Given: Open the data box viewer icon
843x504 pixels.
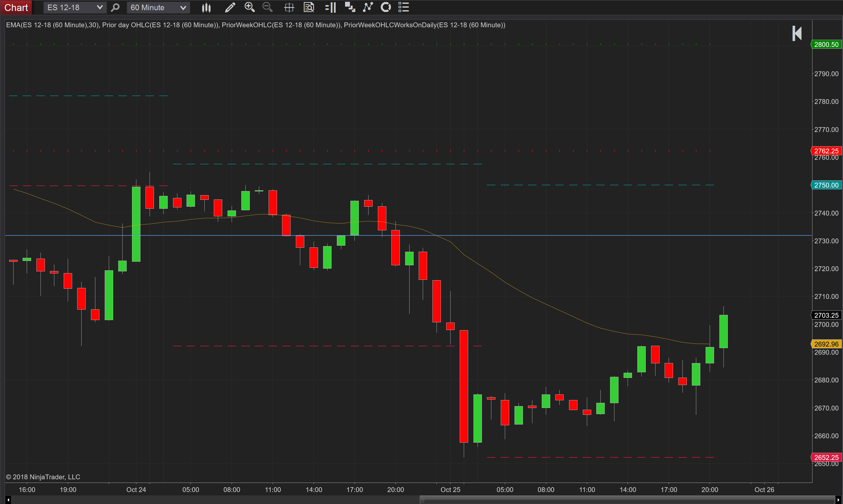Looking at the screenshot, I should pos(309,7).
